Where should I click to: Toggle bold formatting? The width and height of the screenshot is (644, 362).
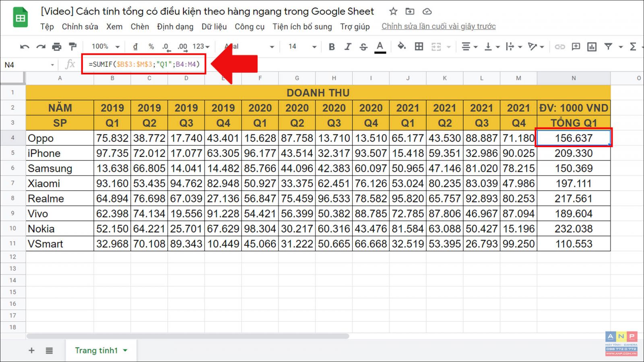pos(332,47)
